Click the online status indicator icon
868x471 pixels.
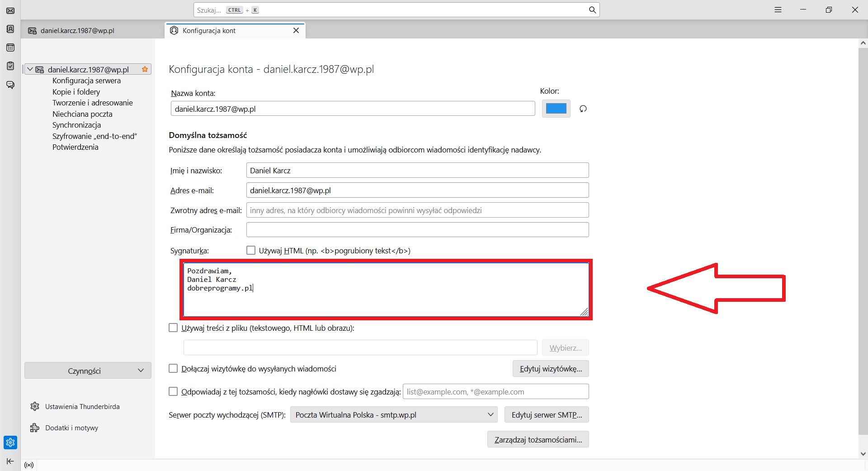pos(29,465)
